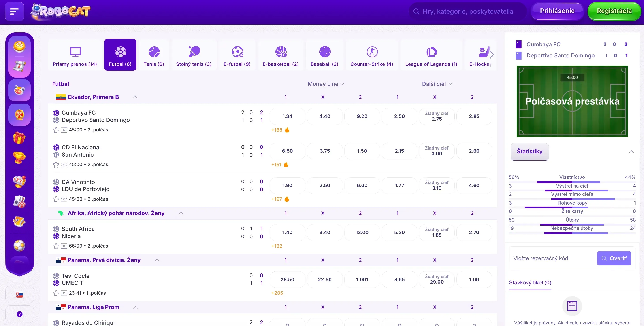Switch to Tenis (6) tab
This screenshot has width=644, height=326.
pyautogui.click(x=154, y=55)
